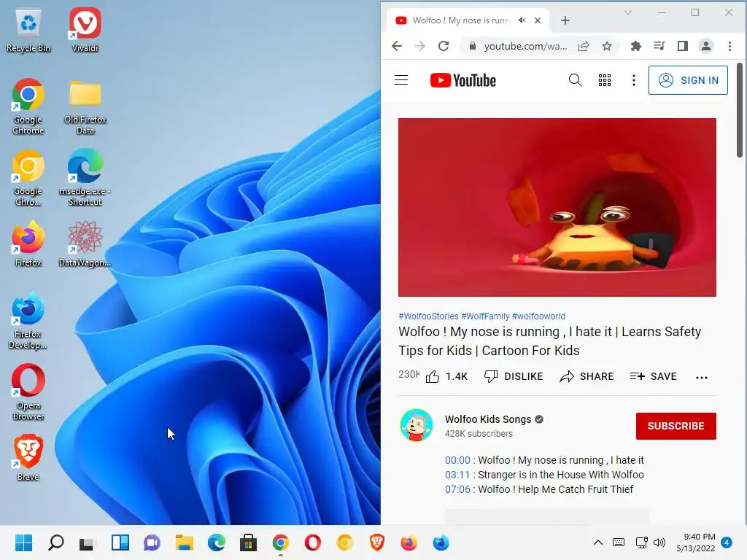The image size is (747, 560).
Task: Select Vivaldi desktop shortcut
Action: click(x=85, y=30)
